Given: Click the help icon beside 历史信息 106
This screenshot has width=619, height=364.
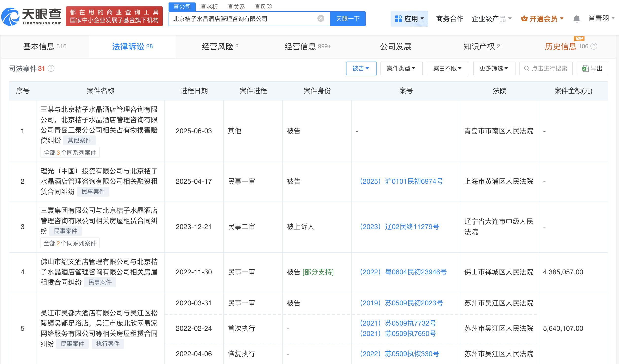Looking at the screenshot, I should [594, 46].
